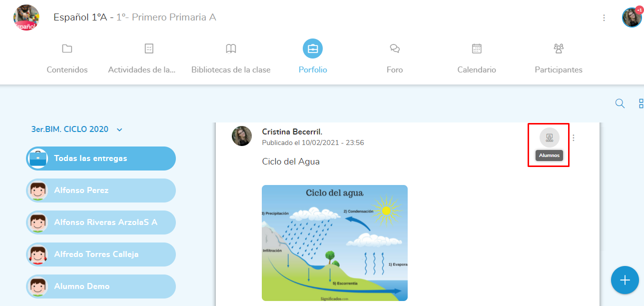Select student Alfredo Torres Calleja

101,254
